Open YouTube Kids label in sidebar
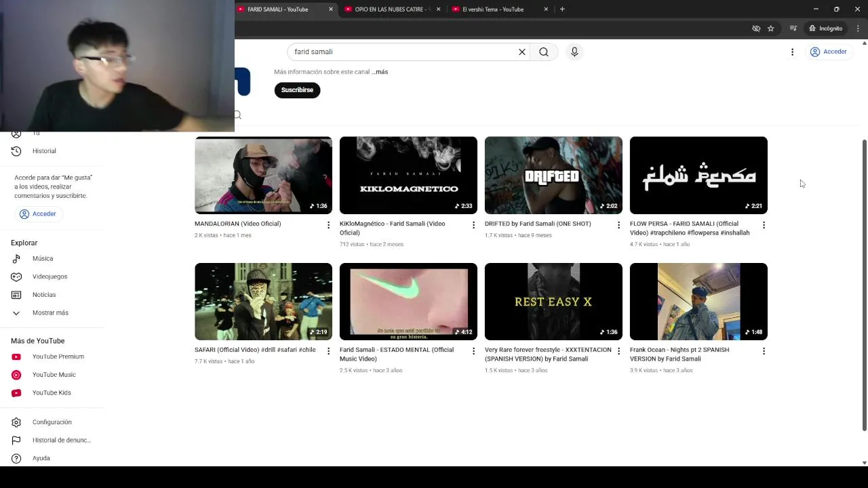The image size is (868, 488). coord(52,393)
